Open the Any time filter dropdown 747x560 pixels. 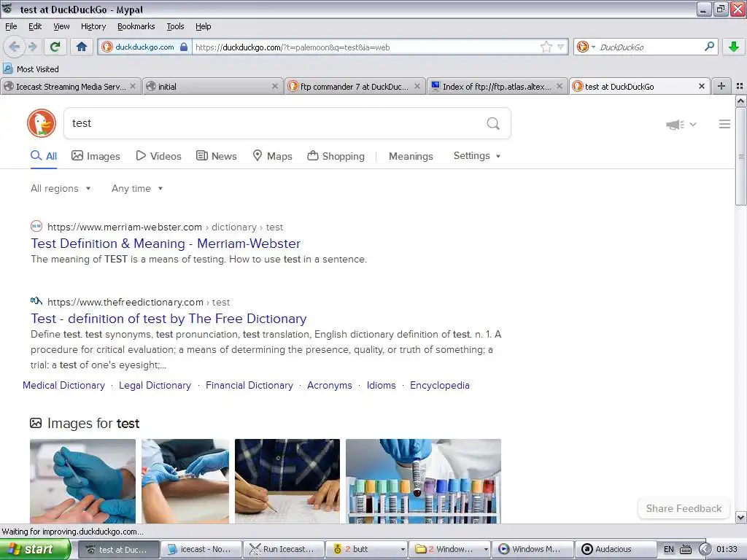click(137, 189)
